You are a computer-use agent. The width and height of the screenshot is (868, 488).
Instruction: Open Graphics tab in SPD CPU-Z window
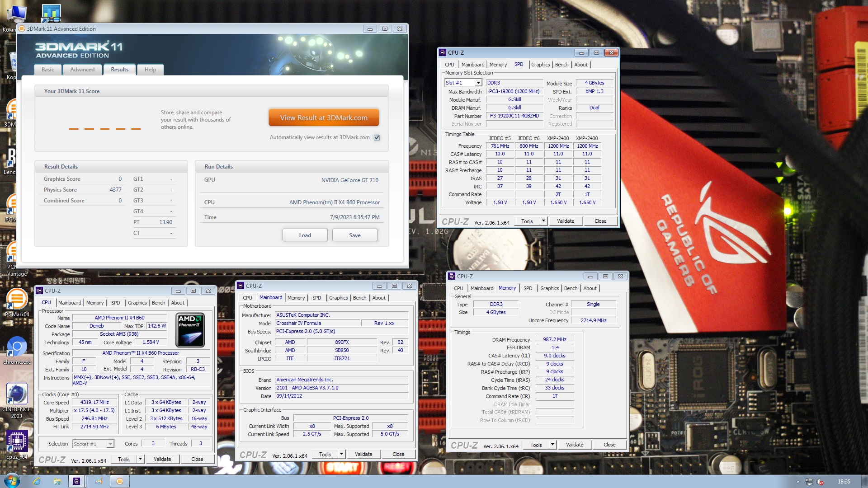point(540,65)
